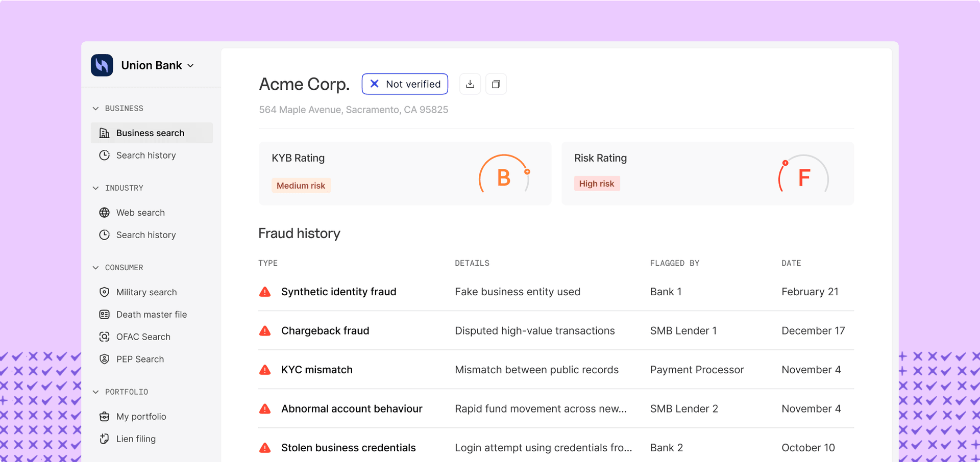Screen dimensions: 980x462
Task: Open the Union Bank account dropdown
Action: (190, 65)
